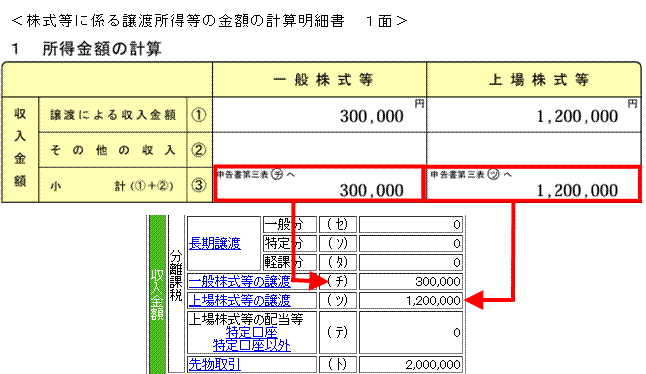This screenshot has width=646, height=374.
Task: Click the title 株式等に係る譲渡所得等の金額の計算明細書
Action: point(185,21)
